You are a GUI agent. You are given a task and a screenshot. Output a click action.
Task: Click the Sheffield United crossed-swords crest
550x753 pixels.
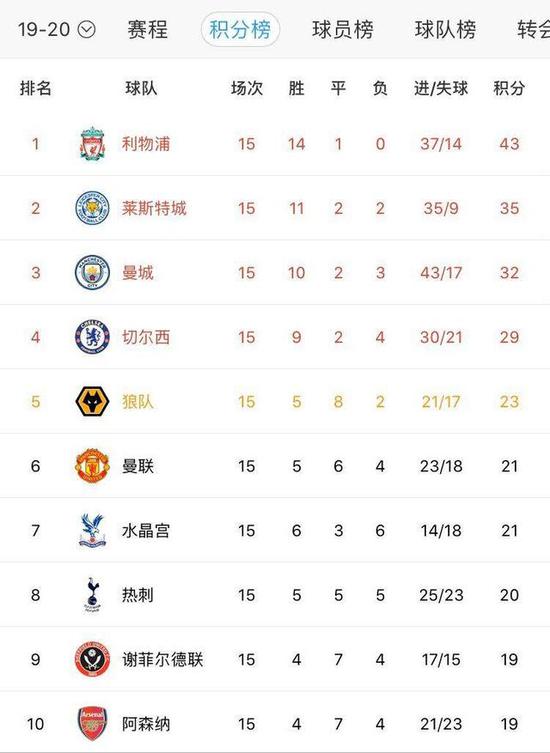click(92, 659)
